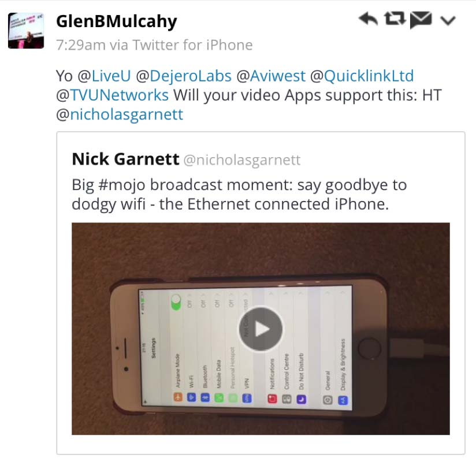
Task: Open the @TVUNetworks mention
Action: click(x=112, y=95)
